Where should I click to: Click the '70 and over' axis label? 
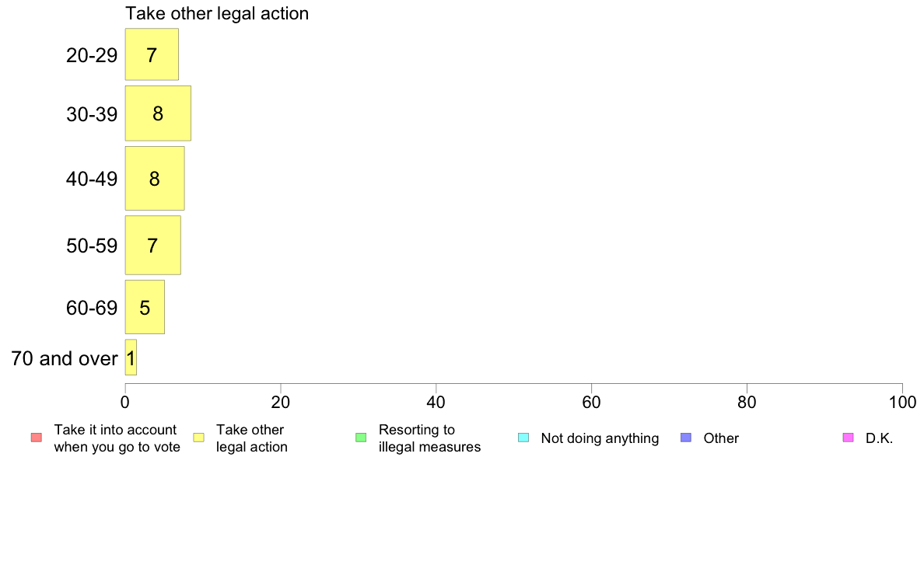[65, 358]
